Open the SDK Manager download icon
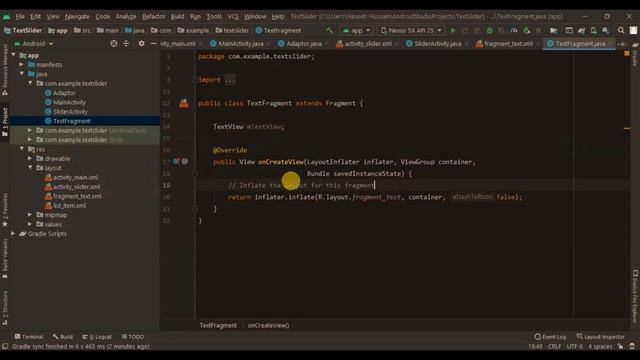Image resolution: width=640 pixels, height=360 pixels. coord(605,31)
